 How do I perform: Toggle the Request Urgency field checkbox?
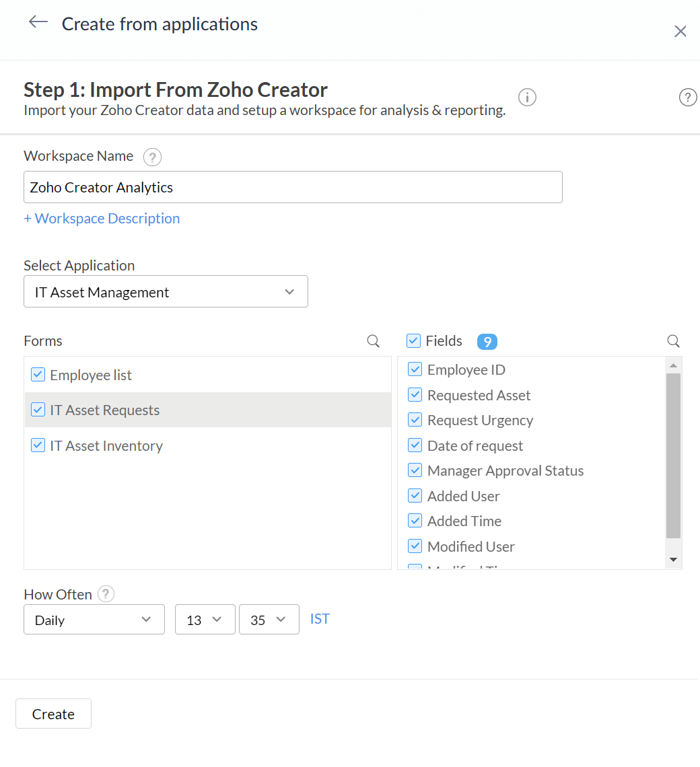[415, 420]
